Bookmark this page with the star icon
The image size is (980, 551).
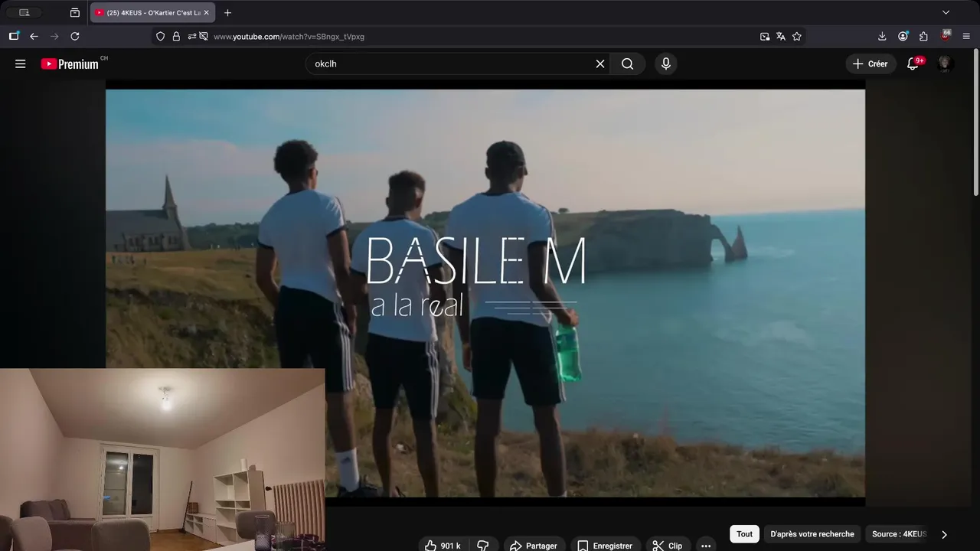(x=797, y=36)
